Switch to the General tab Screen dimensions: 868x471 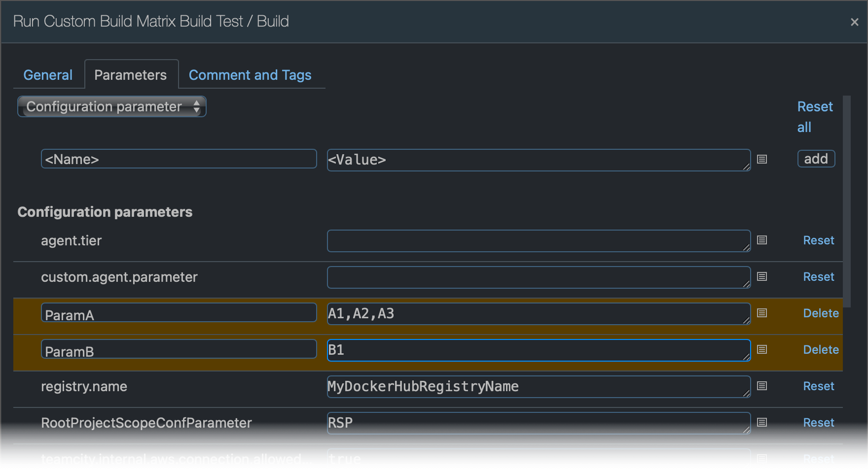[48, 75]
